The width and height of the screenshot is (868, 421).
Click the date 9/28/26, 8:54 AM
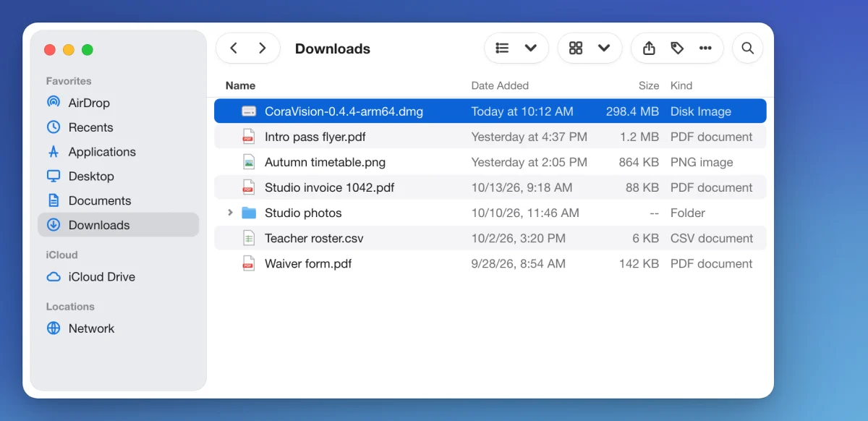click(x=519, y=263)
